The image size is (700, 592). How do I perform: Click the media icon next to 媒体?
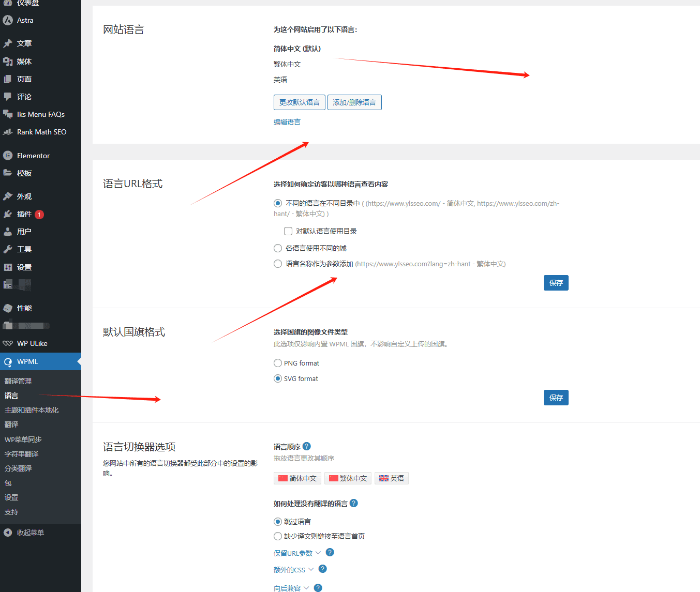click(8, 62)
